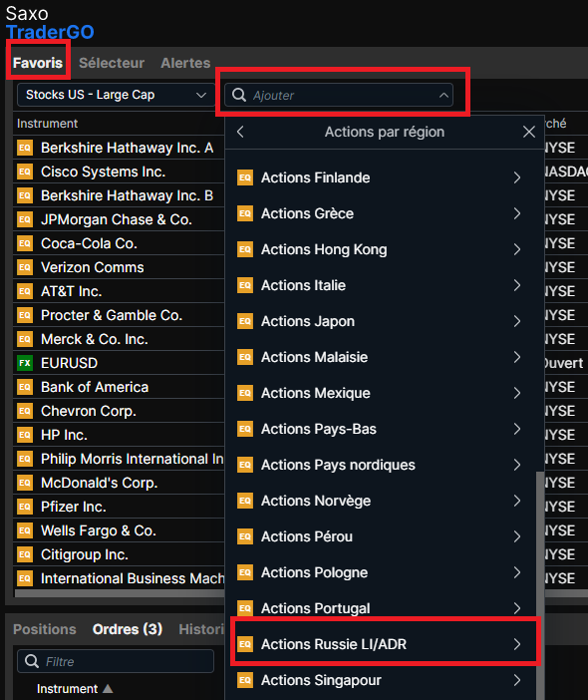Click the EQ icon beside Actions Finlande
Screen dimensions: 588x700
(x=245, y=177)
